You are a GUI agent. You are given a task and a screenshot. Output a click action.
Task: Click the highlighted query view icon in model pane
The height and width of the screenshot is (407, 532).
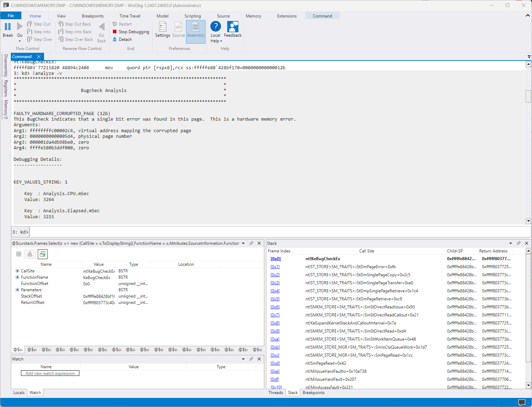tap(43, 254)
